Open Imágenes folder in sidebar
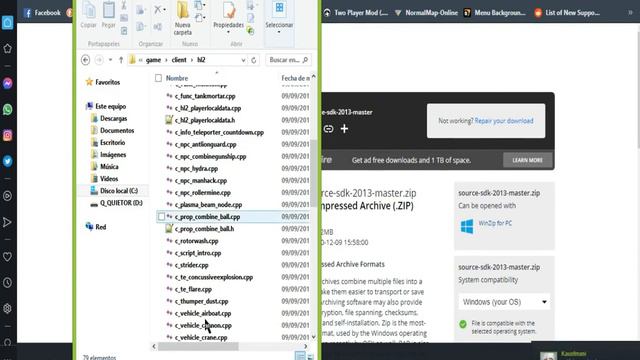The width and height of the screenshot is (640, 360). tap(113, 155)
